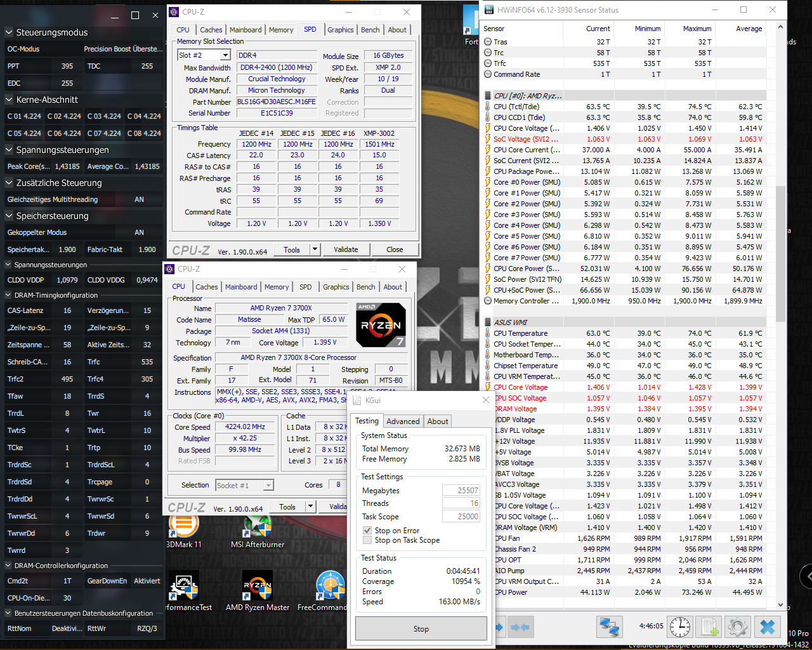812x650 pixels.
Task: Open Tools dropdown arrow in CPU-Z SPD window
Action: [315, 249]
